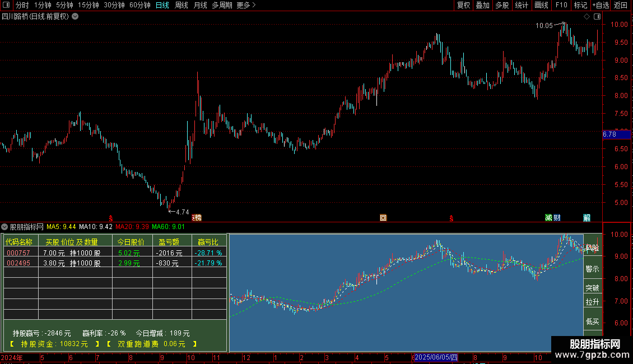This screenshot has height=364, width=633.
Task: Click the -2016元 loss cell
Action: pyautogui.click(x=169, y=253)
